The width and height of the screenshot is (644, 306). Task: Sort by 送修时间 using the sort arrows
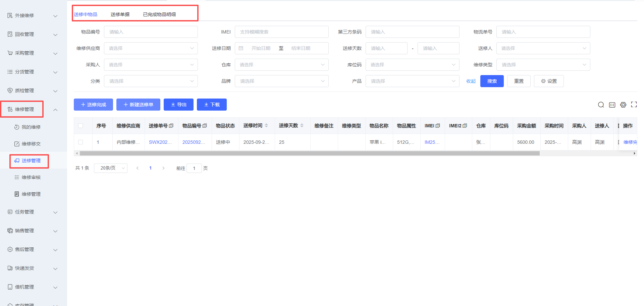266,126
